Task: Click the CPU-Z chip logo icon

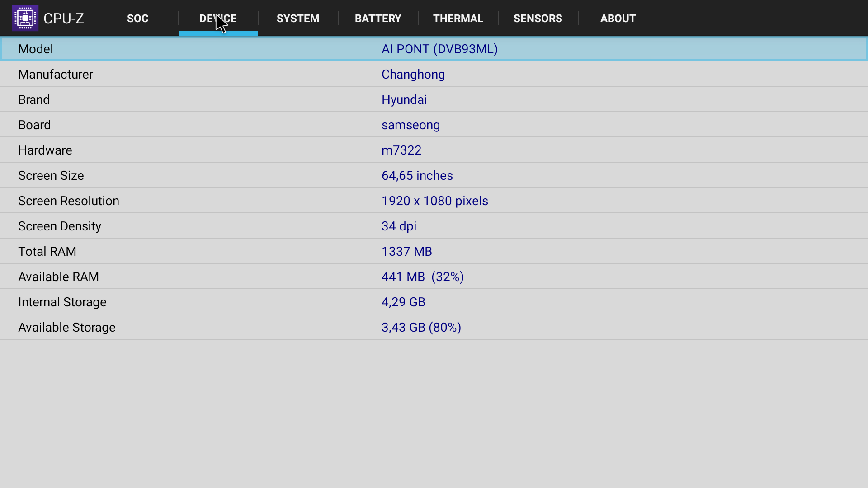Action: coord(25,18)
